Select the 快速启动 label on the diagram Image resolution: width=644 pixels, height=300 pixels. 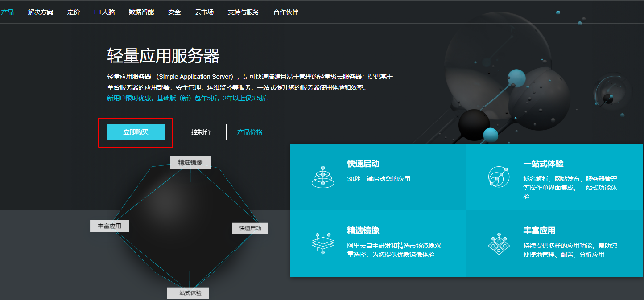[250, 228]
